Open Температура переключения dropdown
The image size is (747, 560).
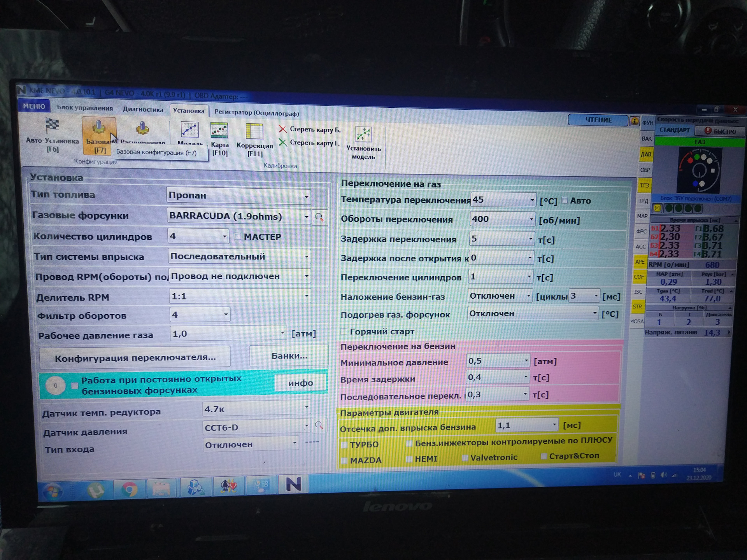[503, 199]
